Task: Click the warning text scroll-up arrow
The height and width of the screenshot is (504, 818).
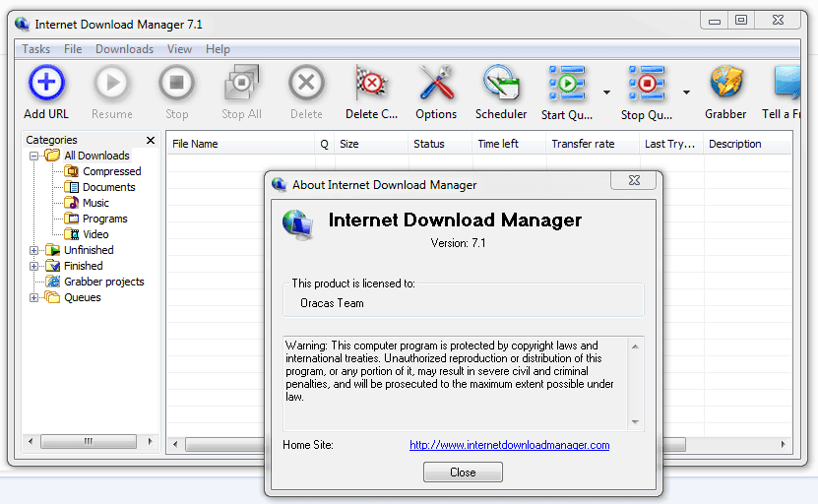Action: tap(635, 346)
